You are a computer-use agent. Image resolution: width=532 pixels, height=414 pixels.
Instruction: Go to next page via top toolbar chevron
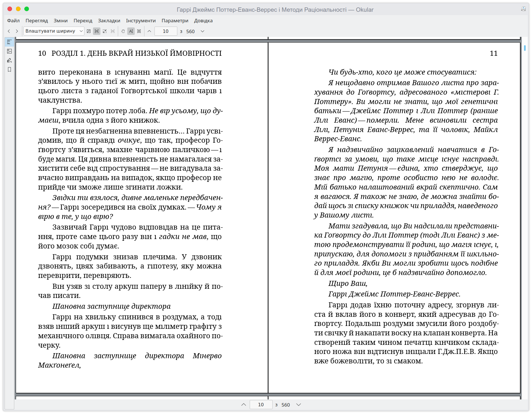[x=203, y=31]
